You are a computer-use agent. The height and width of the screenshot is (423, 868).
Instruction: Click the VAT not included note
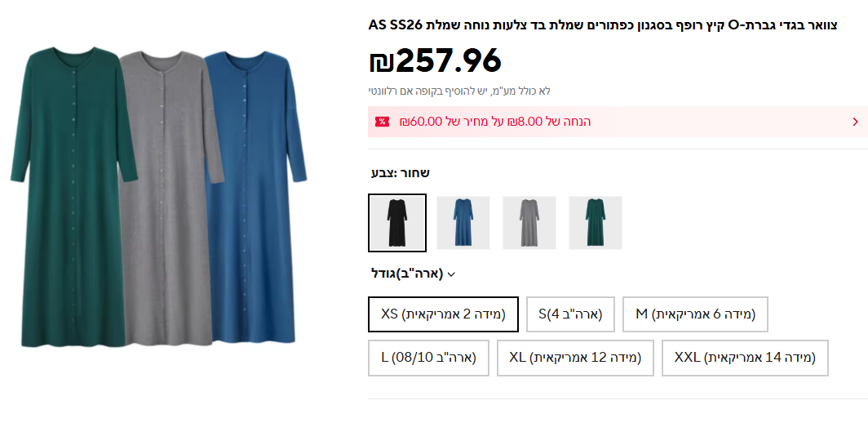tap(459, 91)
